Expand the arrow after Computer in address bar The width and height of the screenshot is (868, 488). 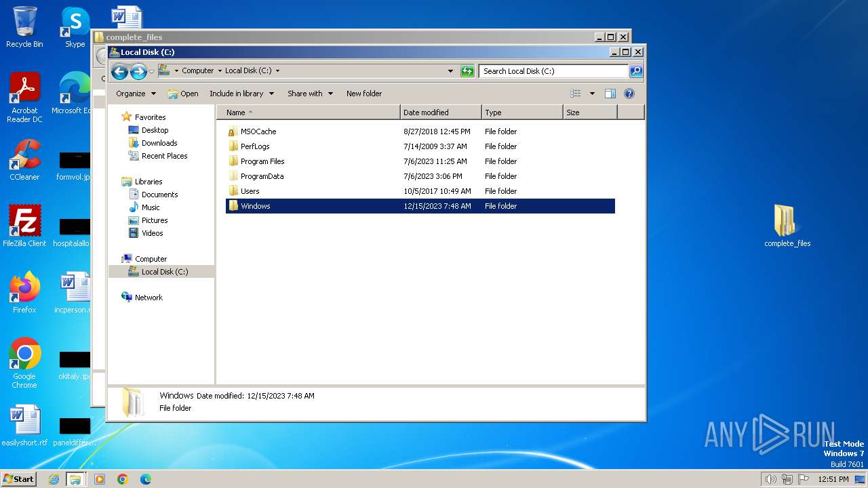pos(220,70)
